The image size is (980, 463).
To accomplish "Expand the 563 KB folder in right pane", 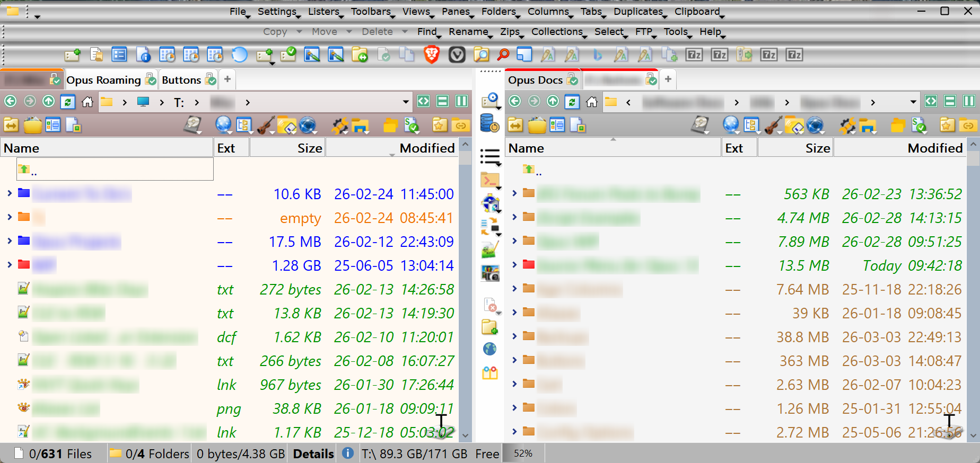I will (514, 193).
